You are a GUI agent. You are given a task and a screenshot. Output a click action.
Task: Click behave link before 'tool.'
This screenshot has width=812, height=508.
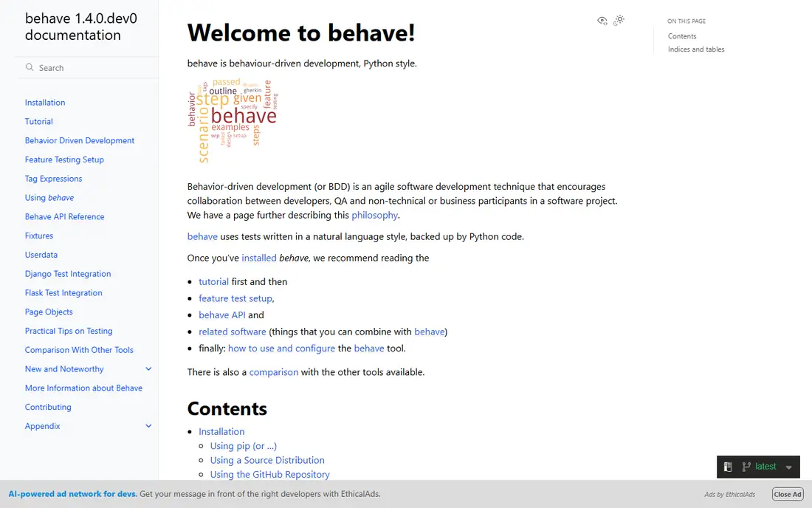(x=369, y=348)
